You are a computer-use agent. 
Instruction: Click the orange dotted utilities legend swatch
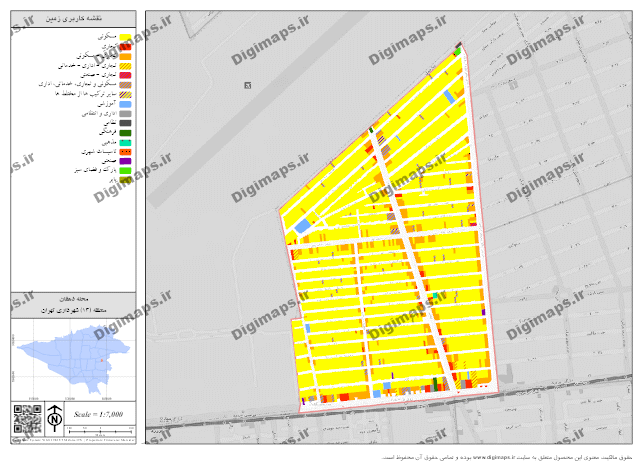pyautogui.click(x=125, y=152)
